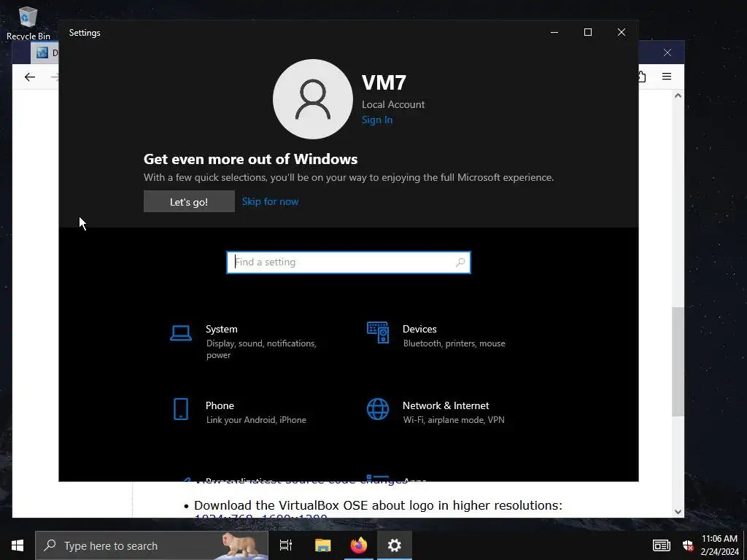Viewport: 747px width, 560px height.
Task: Close the Settings window
Action: pos(622,32)
